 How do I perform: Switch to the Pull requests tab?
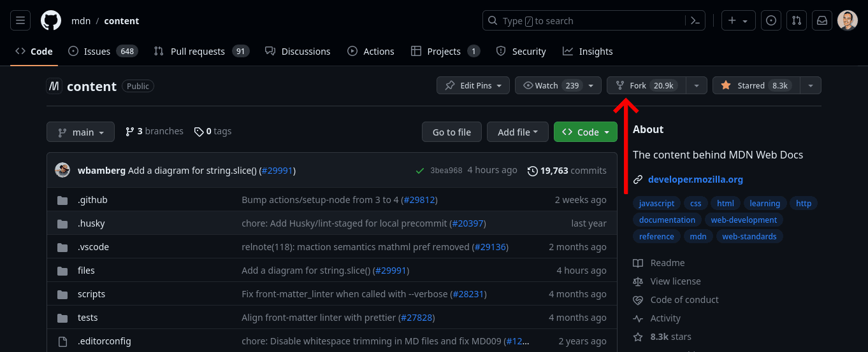[201, 51]
